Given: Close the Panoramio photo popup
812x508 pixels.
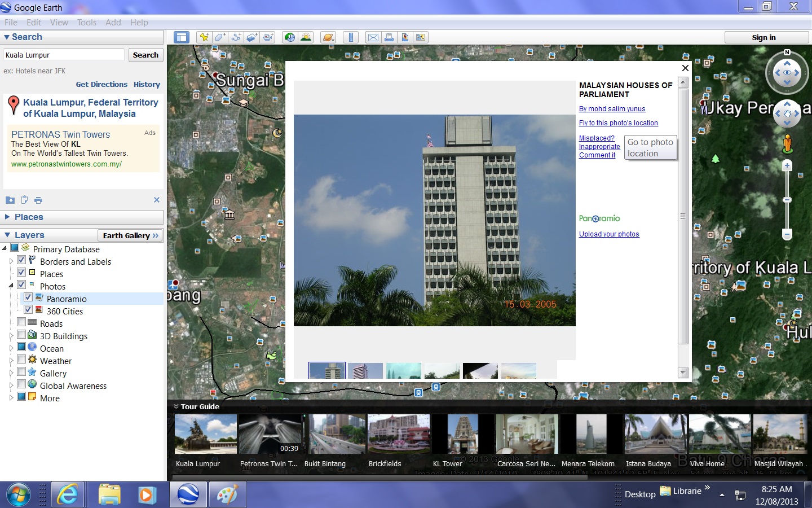Looking at the screenshot, I should point(685,68).
